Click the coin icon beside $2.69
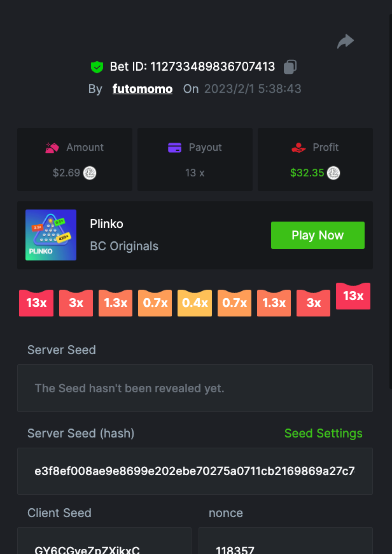The image size is (392, 554). pos(90,173)
